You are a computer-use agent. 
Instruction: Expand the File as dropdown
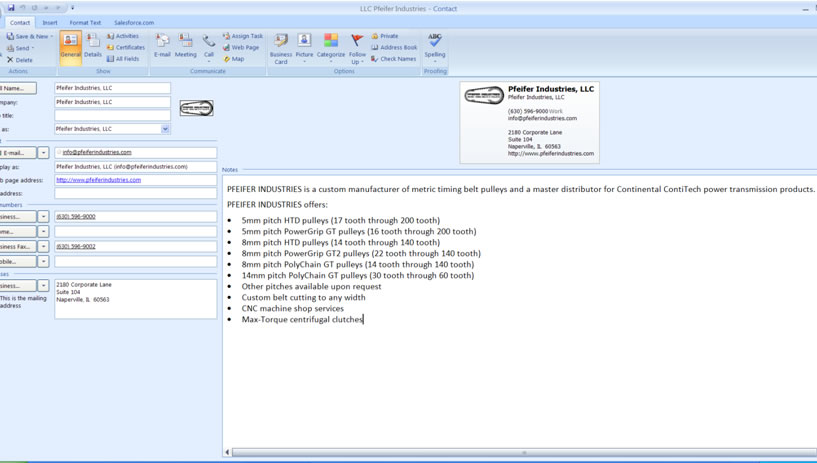click(x=165, y=129)
